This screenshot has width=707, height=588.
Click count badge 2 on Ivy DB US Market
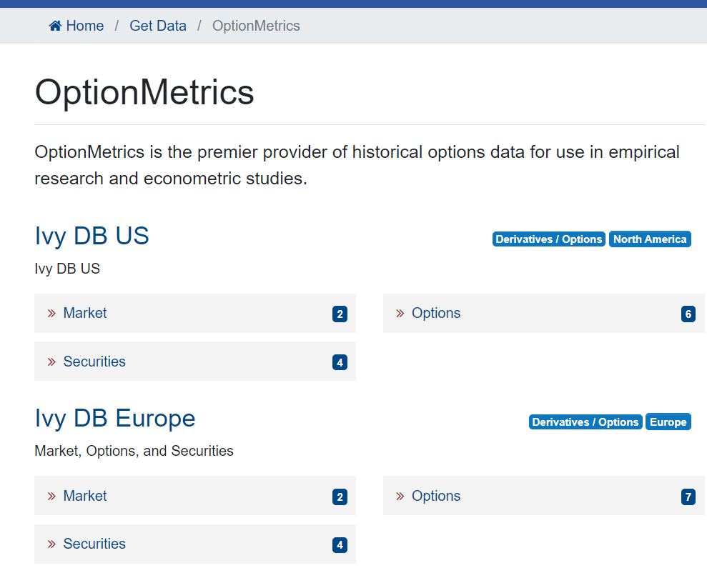[340, 314]
